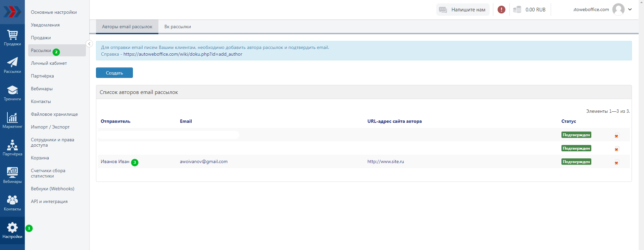This screenshot has height=250, width=644.
Task: Open the Рассылки paper plane section
Action: tap(12, 65)
